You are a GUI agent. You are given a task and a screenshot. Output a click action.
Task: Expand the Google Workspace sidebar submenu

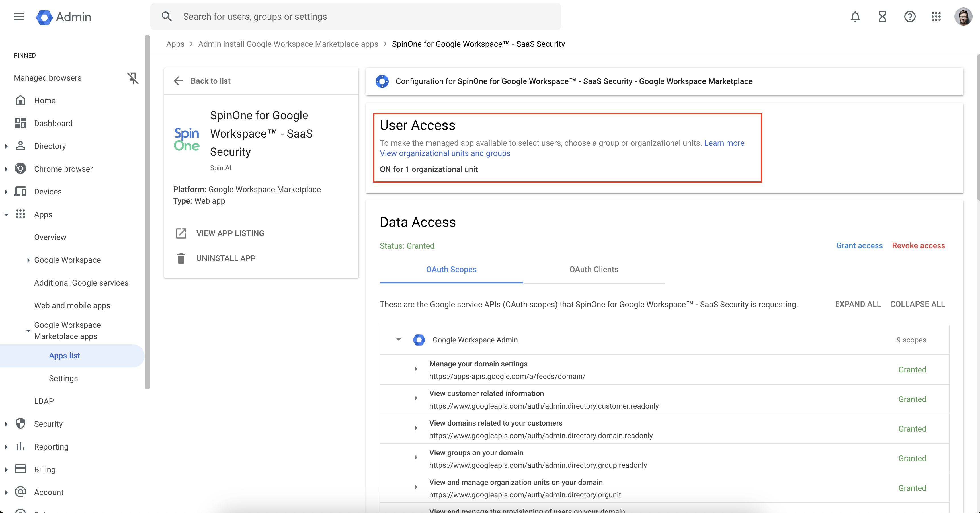point(28,260)
